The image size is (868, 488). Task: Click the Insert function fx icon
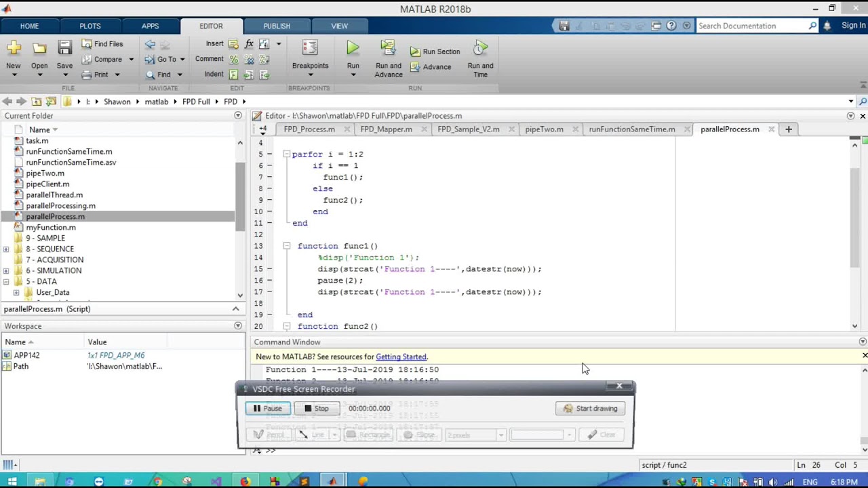(249, 44)
